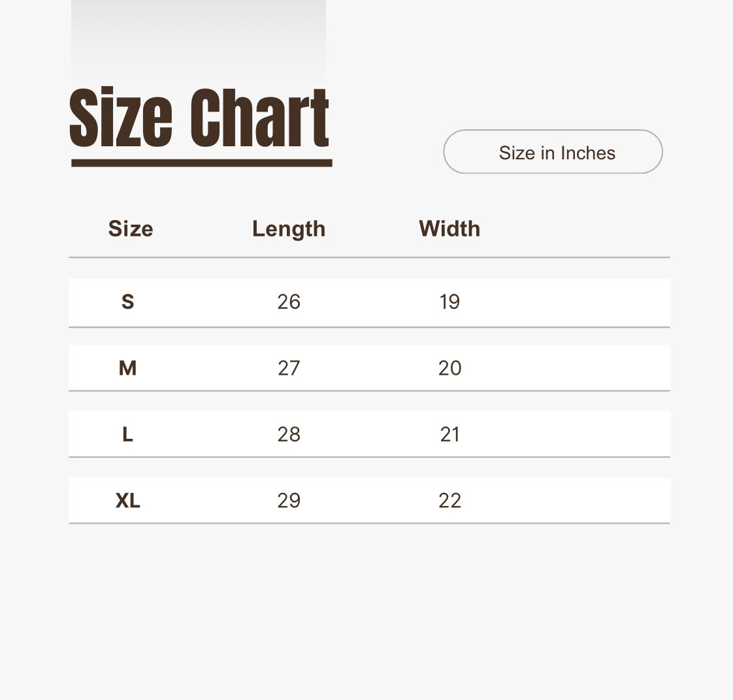Pick the L size label
This screenshot has width=733, height=700.
(x=127, y=434)
